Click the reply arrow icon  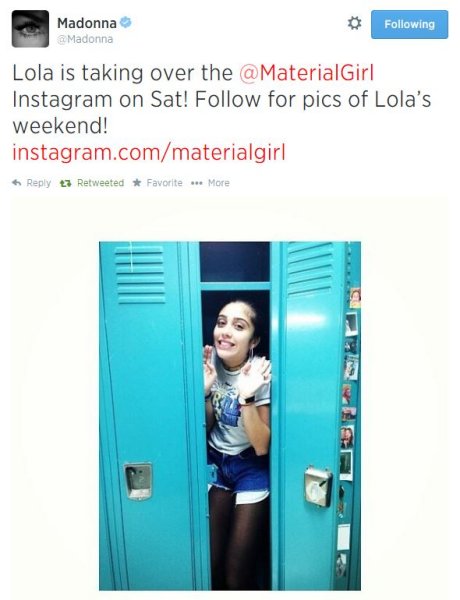16,183
